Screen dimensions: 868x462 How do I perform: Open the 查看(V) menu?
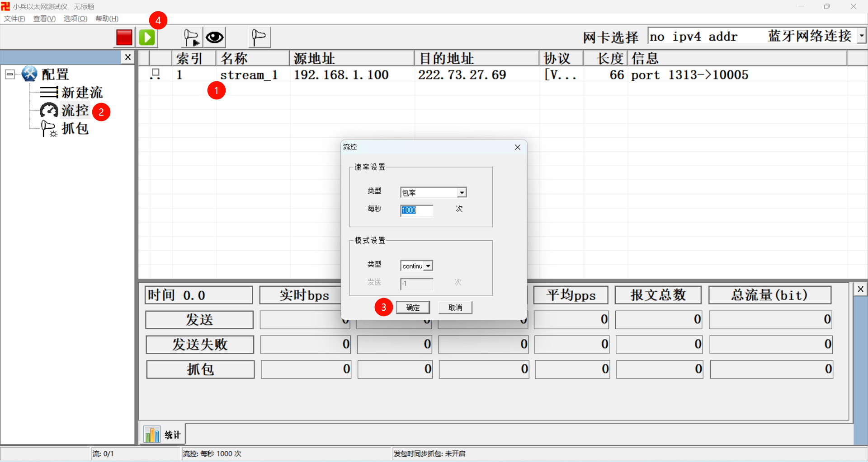(44, 19)
